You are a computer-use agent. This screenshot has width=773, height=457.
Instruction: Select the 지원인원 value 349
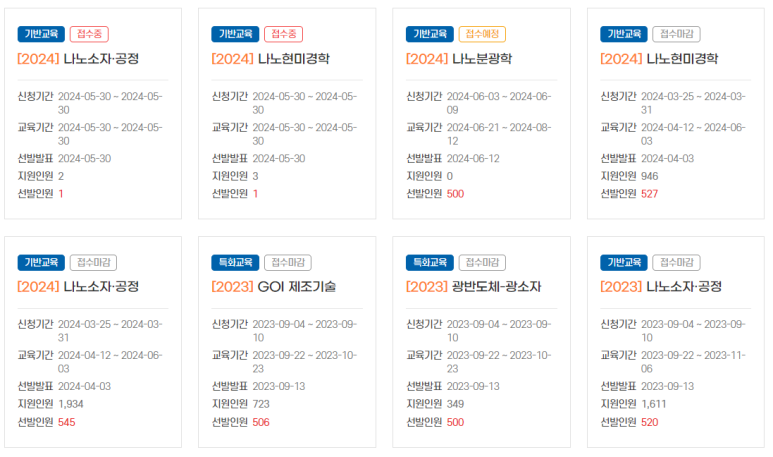pyautogui.click(x=455, y=404)
